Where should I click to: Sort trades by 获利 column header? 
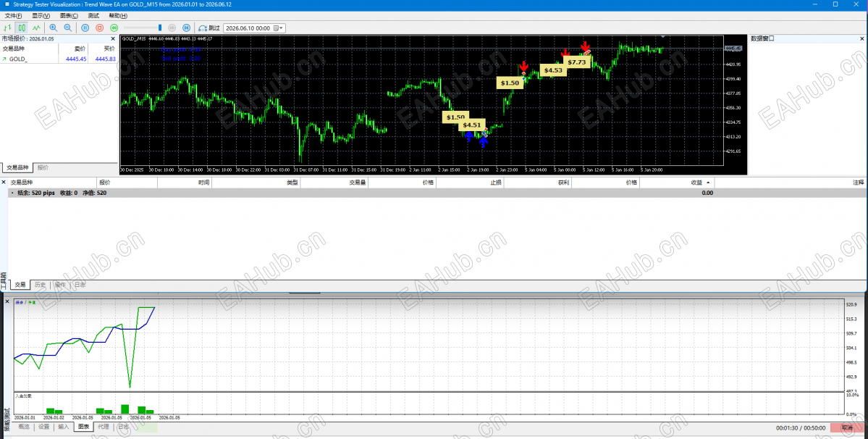537,182
